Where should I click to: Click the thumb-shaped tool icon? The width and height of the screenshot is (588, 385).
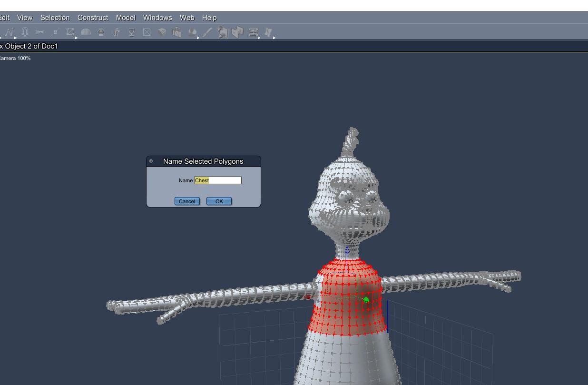click(x=117, y=32)
